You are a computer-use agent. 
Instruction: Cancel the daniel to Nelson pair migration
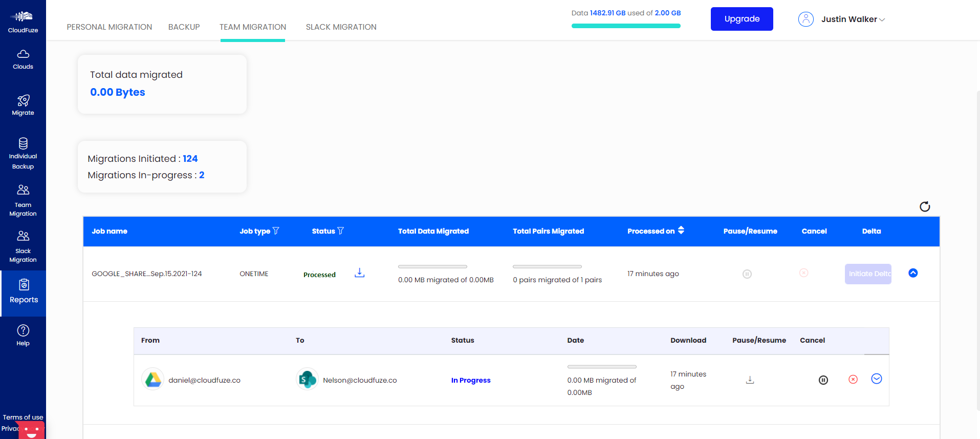pos(853,380)
